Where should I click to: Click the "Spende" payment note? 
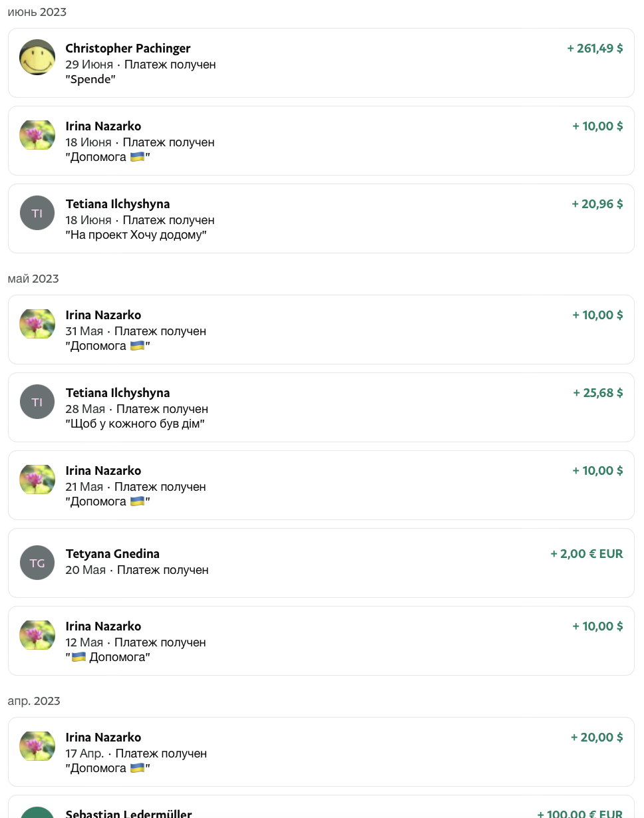[x=90, y=80]
